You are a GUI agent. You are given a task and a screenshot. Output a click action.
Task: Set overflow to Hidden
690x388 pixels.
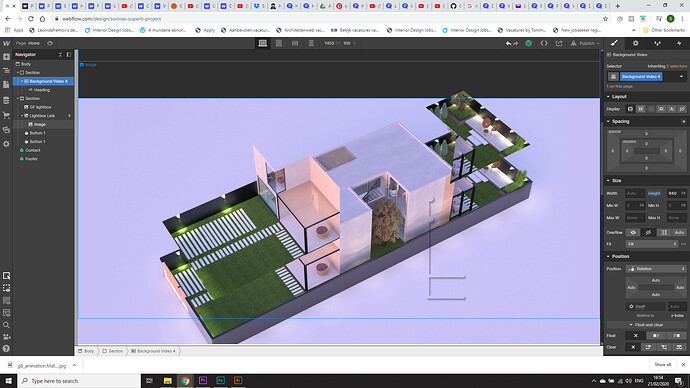[648, 232]
